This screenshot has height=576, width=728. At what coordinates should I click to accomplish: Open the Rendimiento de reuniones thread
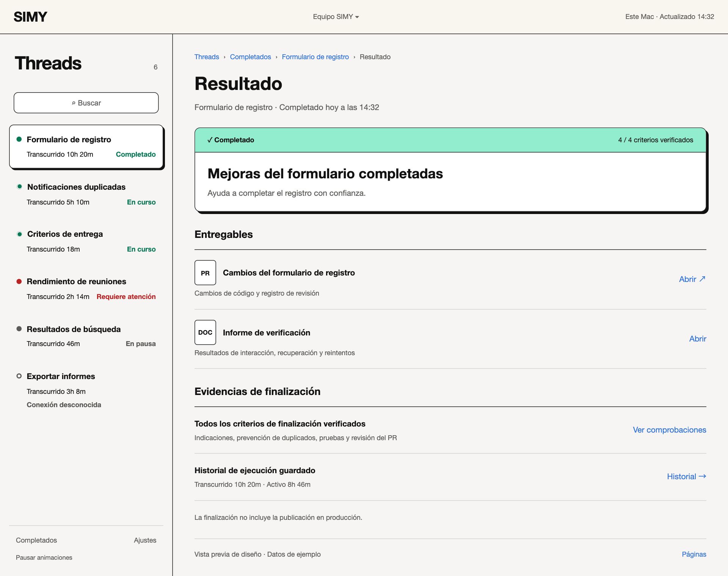click(x=86, y=289)
